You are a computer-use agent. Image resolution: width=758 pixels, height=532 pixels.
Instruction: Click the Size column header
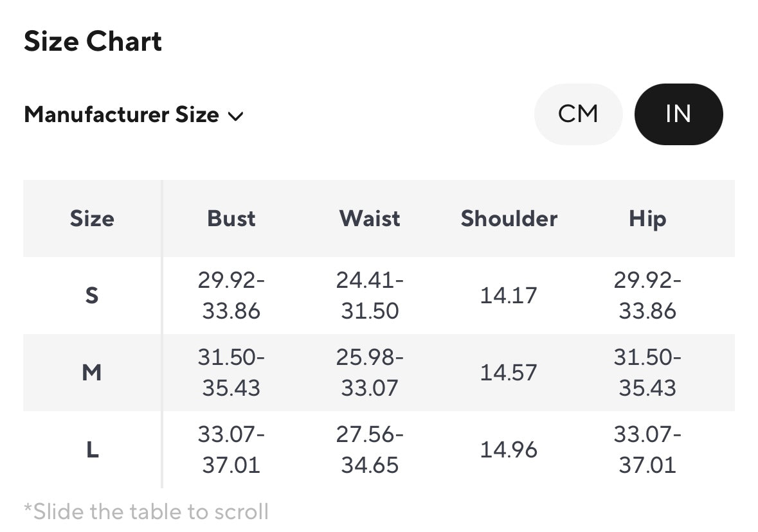92,218
